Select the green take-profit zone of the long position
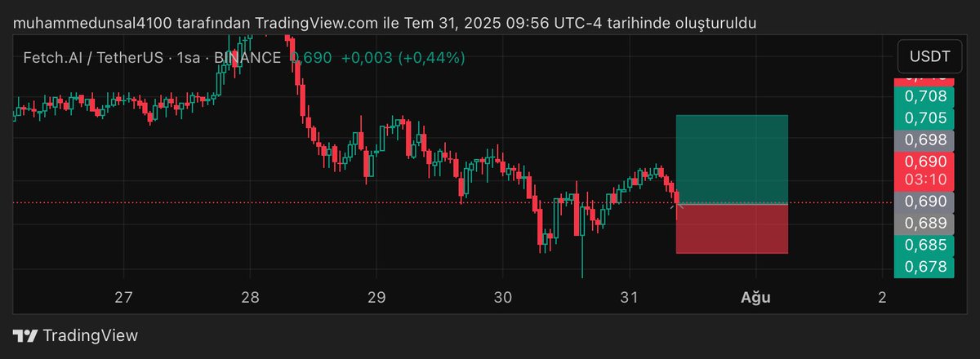 (732, 159)
